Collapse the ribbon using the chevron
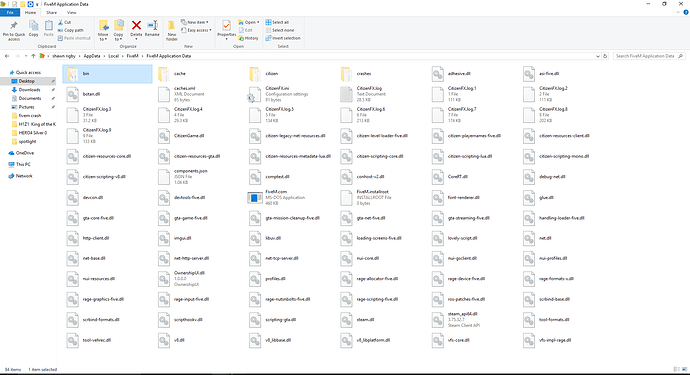This screenshot has width=690, height=375. point(678,13)
